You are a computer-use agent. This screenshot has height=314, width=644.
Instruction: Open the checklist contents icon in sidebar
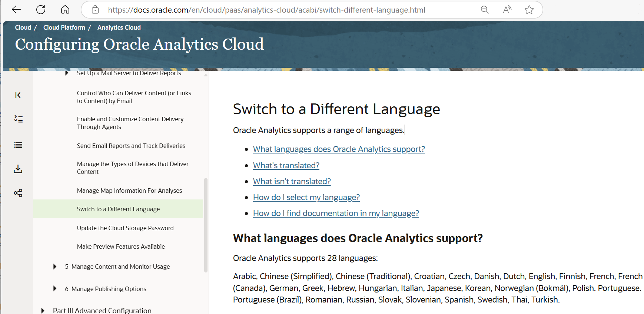tap(18, 119)
